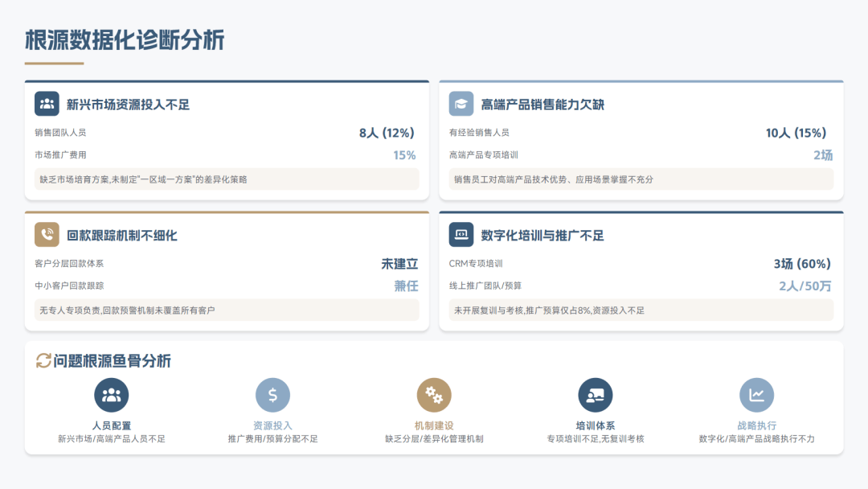Click the 2人/50万 team budget value
Viewport: 868px width, 489px height.
click(x=805, y=286)
